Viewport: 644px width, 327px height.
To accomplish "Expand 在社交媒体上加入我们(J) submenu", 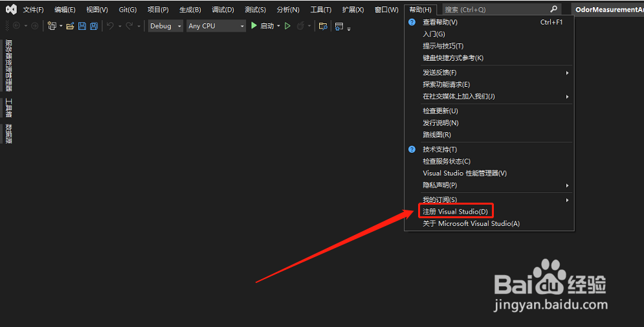I will tap(489, 96).
